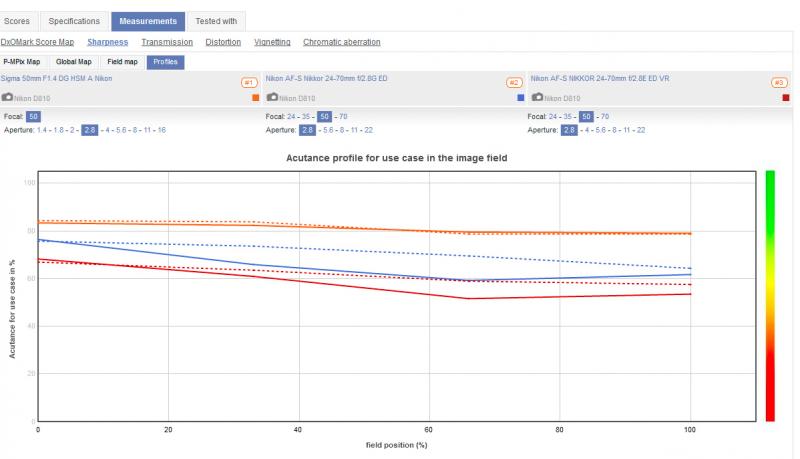
Task: Switch to the P-MPix Map view
Action: (x=22, y=62)
